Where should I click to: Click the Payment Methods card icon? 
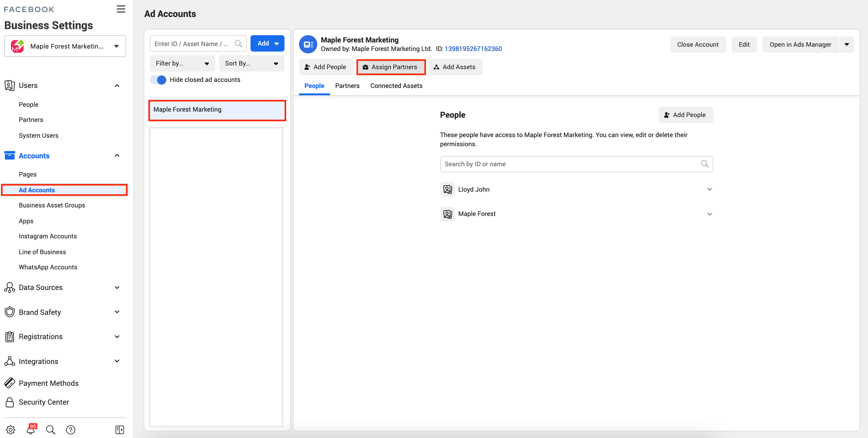(9, 383)
